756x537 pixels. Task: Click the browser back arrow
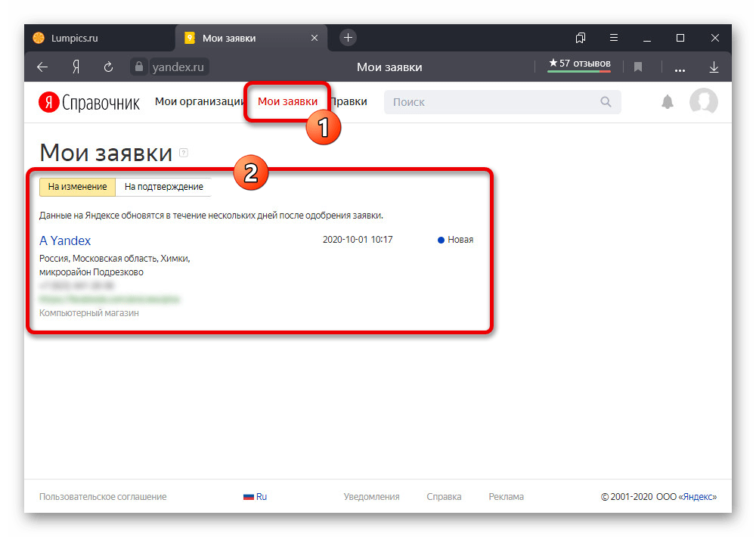coord(42,67)
